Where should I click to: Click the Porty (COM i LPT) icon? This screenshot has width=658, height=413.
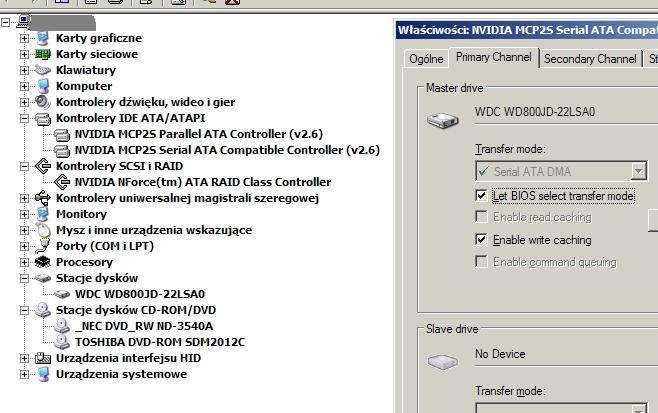[43, 246]
